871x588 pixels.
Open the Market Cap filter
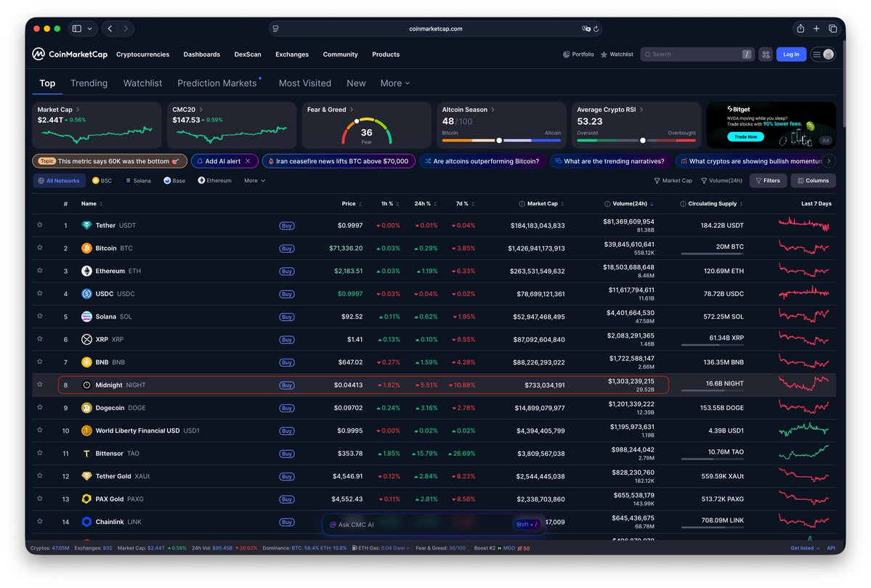[673, 181]
